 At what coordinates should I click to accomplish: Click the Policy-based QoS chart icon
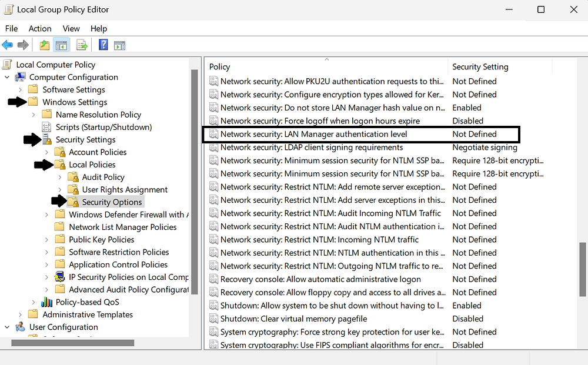click(46, 302)
